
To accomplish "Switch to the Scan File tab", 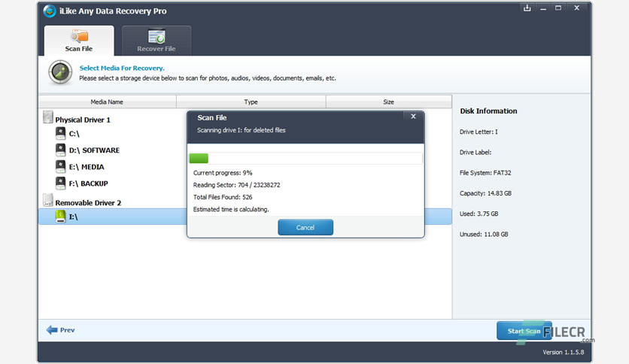I will coord(79,41).
